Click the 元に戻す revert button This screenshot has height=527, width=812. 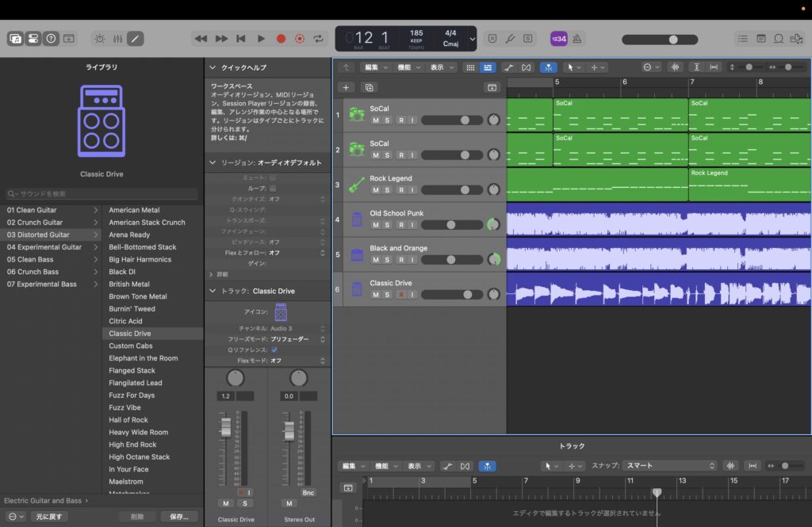coord(49,517)
